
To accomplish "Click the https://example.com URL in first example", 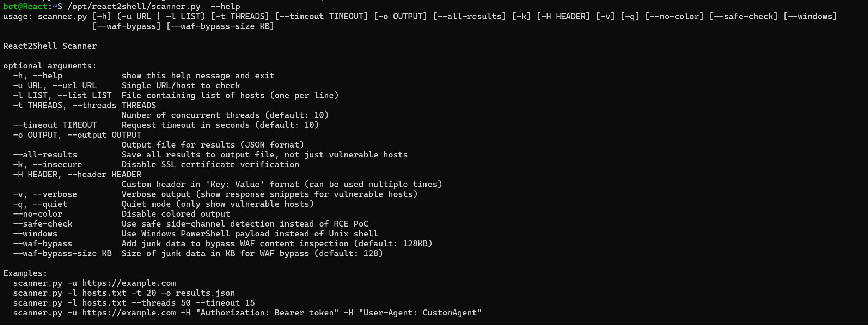I will click(129, 283).
